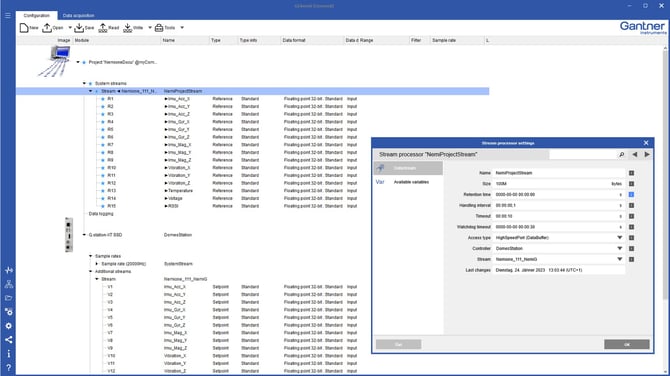The height and width of the screenshot is (376, 670).
Task: Expand the Sample rate (20000Hz) node
Action: 97,264
